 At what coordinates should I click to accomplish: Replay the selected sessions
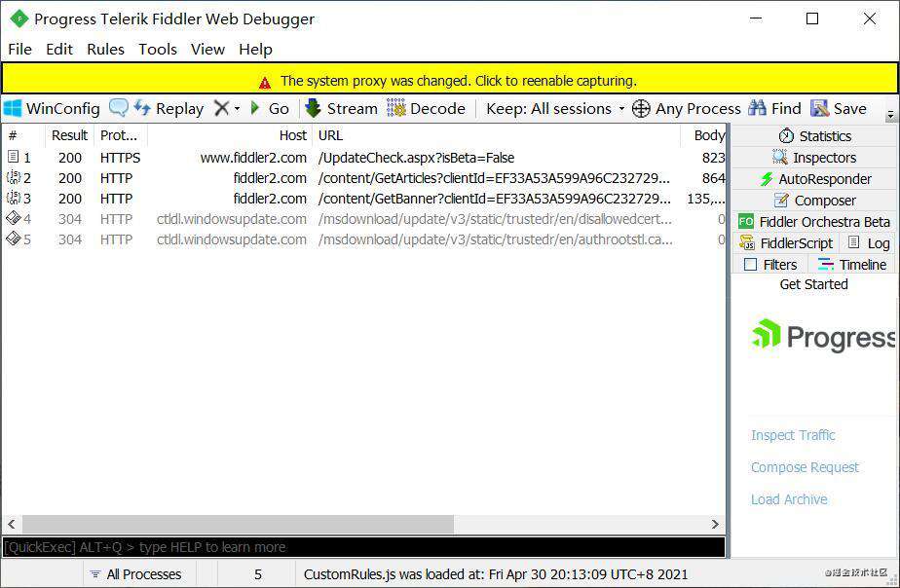click(x=169, y=108)
